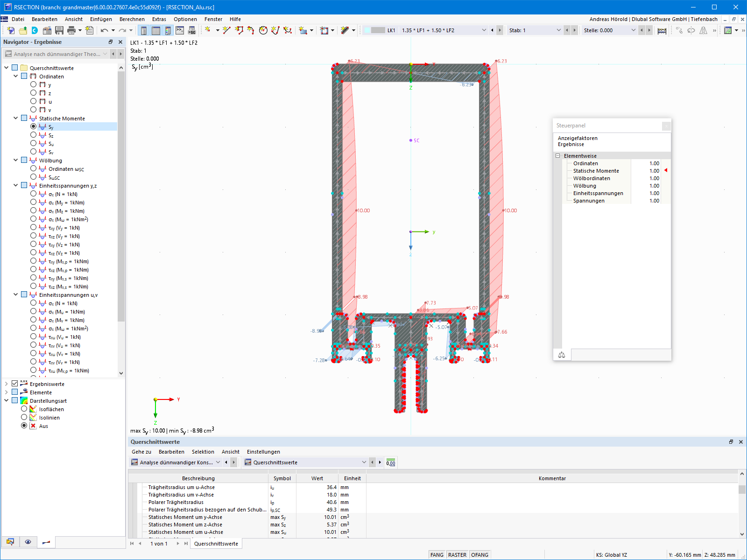
Task: Collapse the Elementweise group in Steuerpanel
Action: 557,156
